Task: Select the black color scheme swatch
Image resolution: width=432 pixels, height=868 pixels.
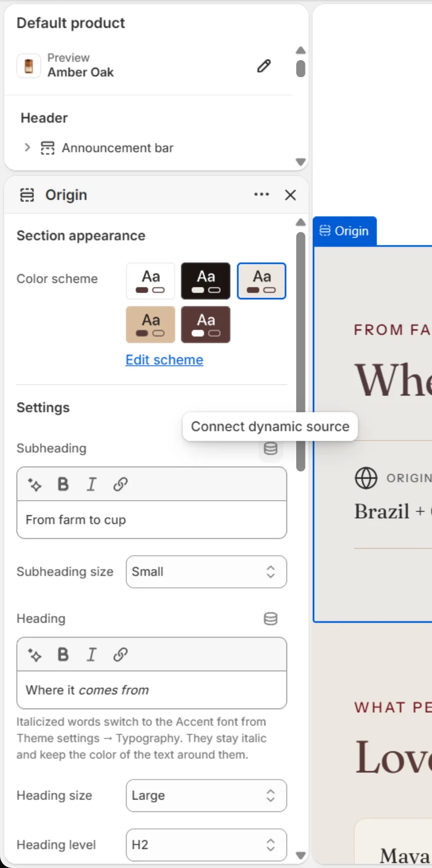Action: click(206, 281)
